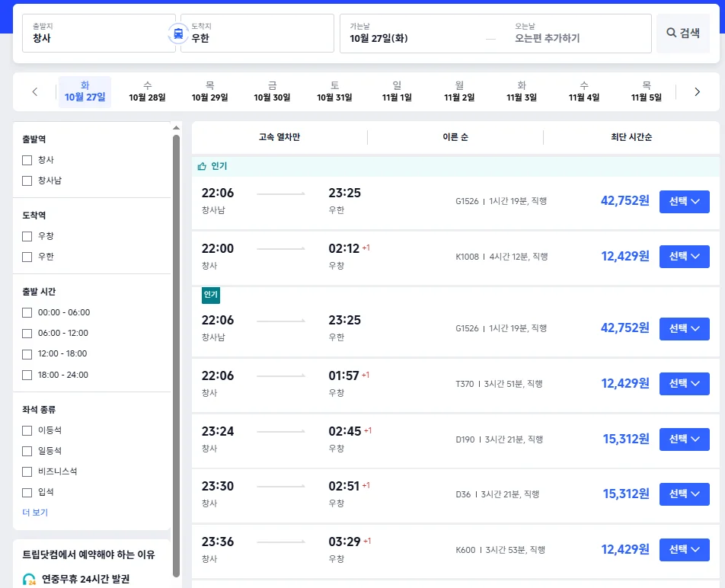Expand 선택 for train T370

(685, 384)
